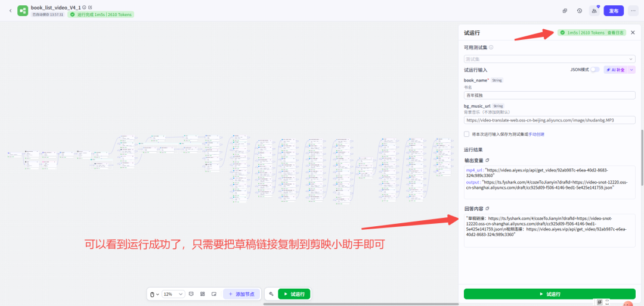Click the 运行结果 section heading
The height and width of the screenshot is (306, 644).
tap(473, 149)
